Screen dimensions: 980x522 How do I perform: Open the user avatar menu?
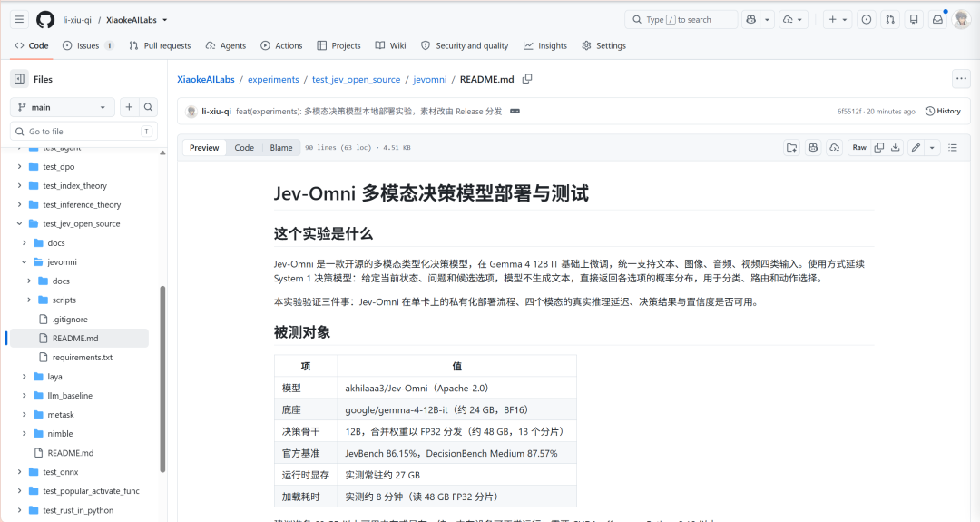click(961, 19)
